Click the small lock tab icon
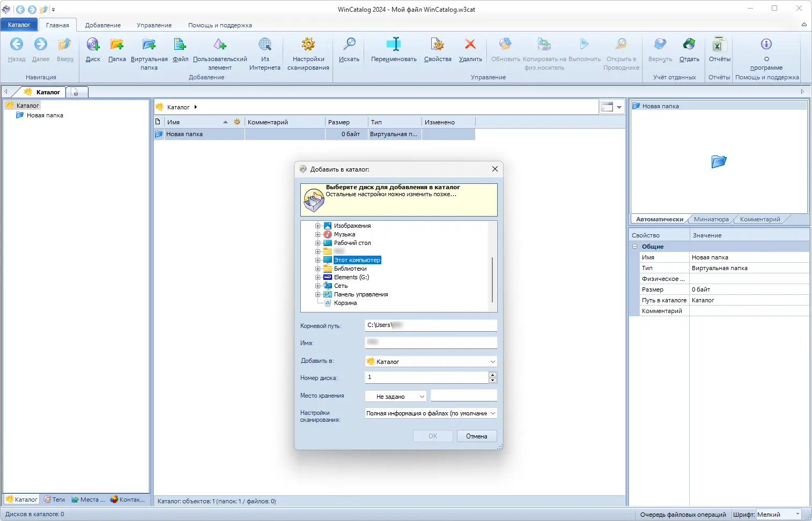812x521 pixels. click(x=76, y=92)
